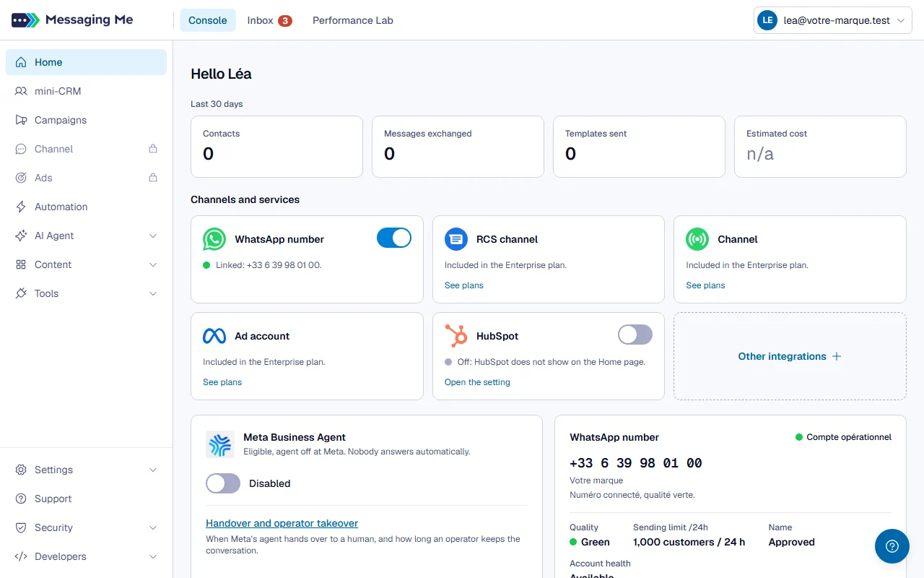Click the Messaging Me logo icon

(x=25, y=20)
